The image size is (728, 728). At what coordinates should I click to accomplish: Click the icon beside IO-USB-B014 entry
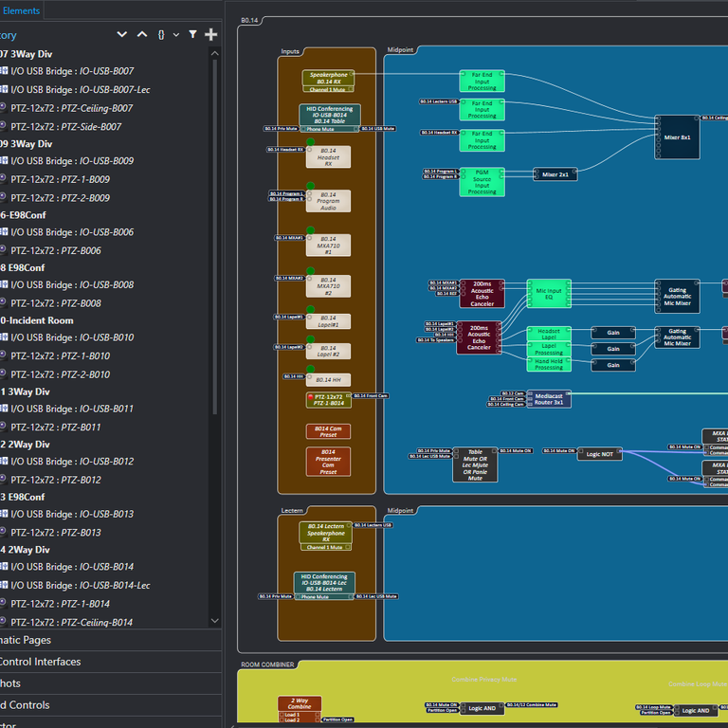pos(4,566)
